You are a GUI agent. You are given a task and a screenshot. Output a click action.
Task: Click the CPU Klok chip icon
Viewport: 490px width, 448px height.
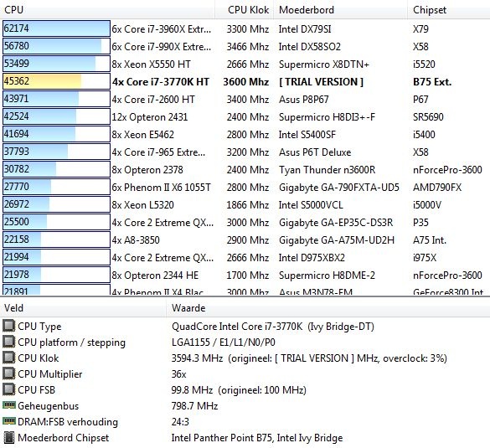8,358
